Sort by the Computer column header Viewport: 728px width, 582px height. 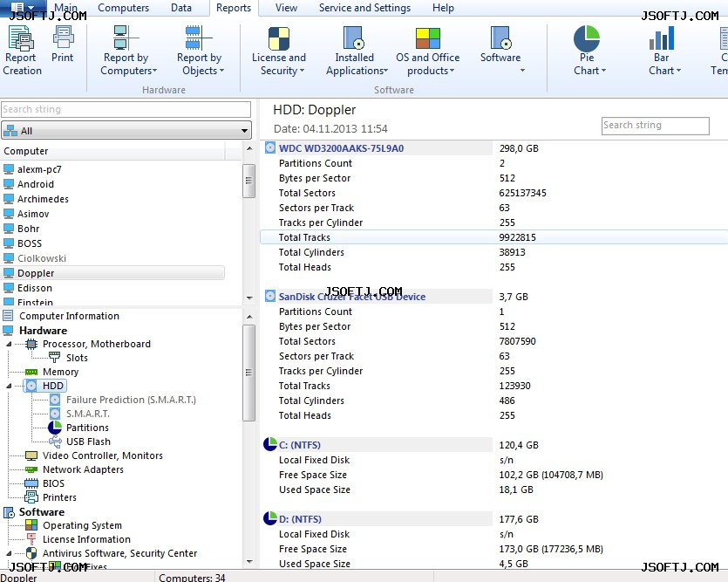click(112, 151)
